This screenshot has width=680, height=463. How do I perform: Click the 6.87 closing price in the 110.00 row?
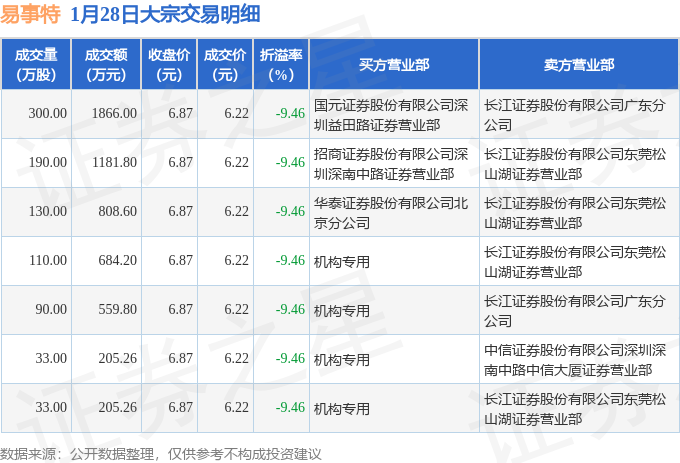pos(180,261)
